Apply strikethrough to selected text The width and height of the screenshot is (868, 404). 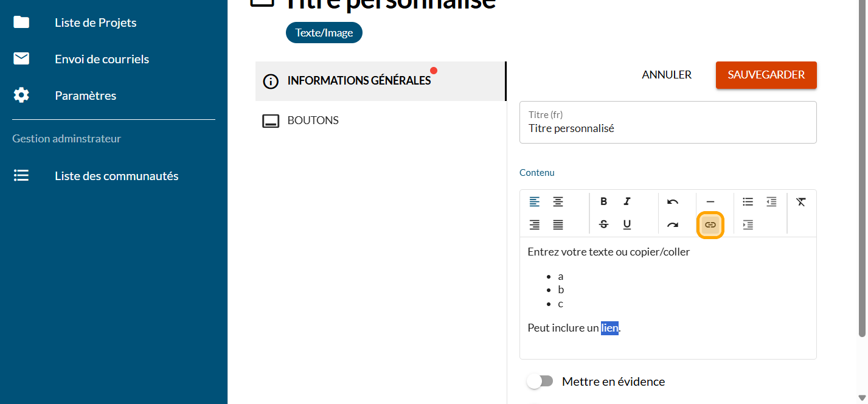click(603, 225)
